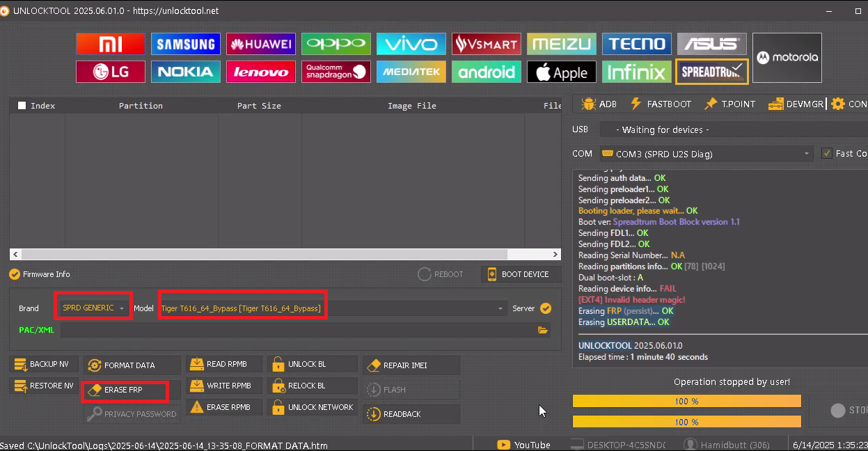Select the ASUS brand icon
Image resolution: width=868 pixels, height=451 pixels.
click(712, 44)
